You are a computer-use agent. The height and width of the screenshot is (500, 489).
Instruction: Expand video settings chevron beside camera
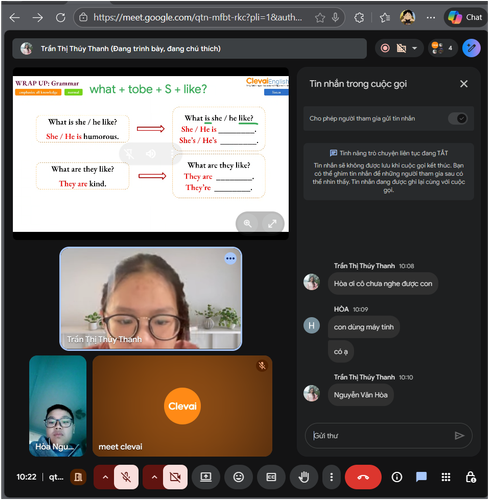point(154,477)
